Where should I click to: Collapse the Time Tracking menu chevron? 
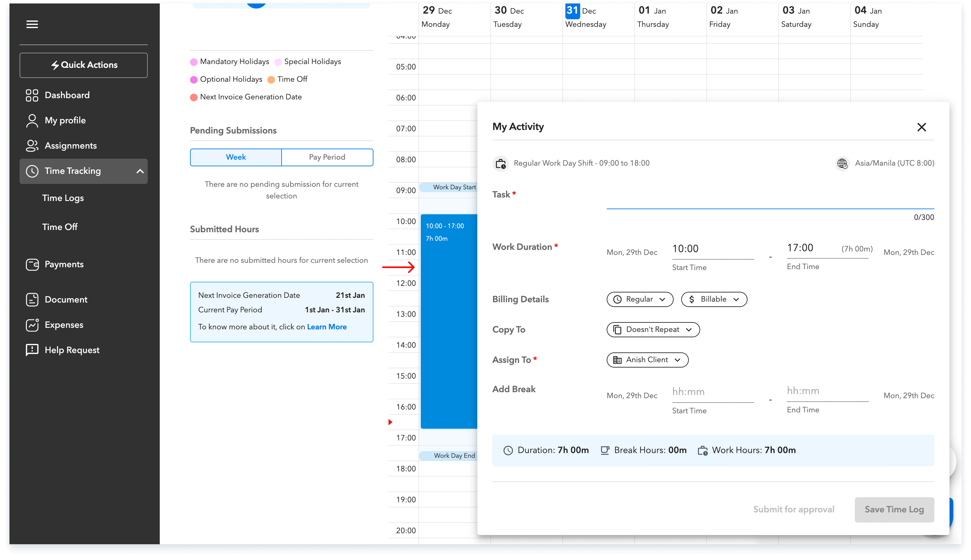pyautogui.click(x=140, y=171)
